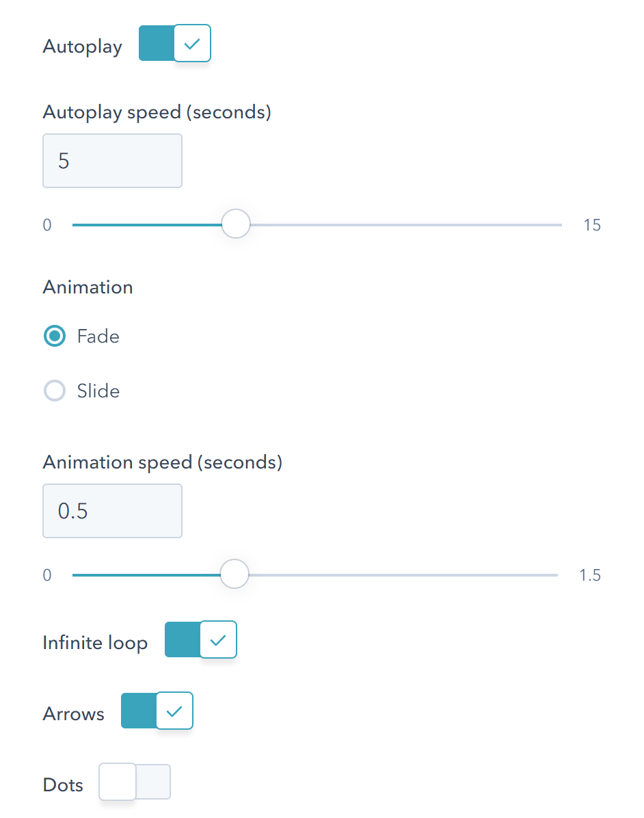Enable the Dots toggle switch
Screen dimensions: 644x818
(135, 782)
